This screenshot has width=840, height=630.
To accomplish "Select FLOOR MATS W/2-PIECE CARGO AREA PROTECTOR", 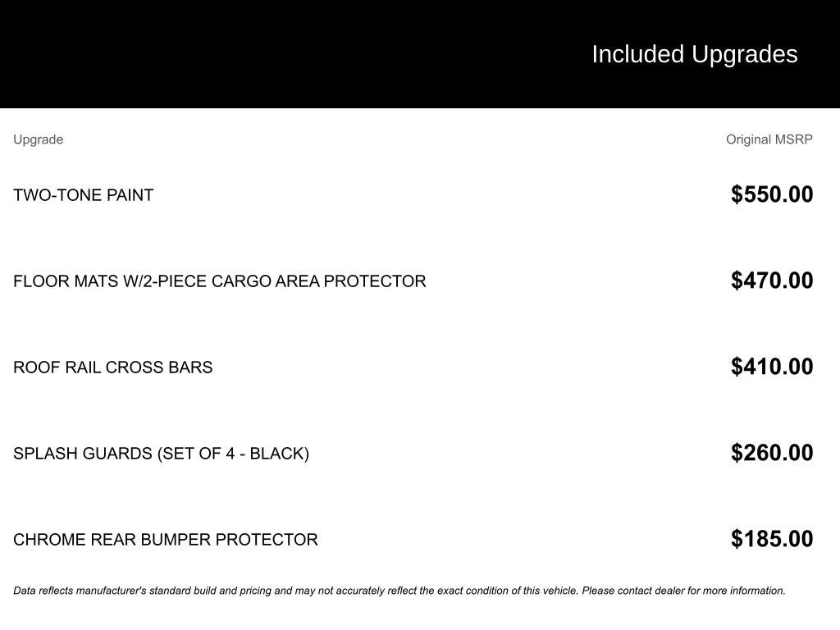I will 220,281.
